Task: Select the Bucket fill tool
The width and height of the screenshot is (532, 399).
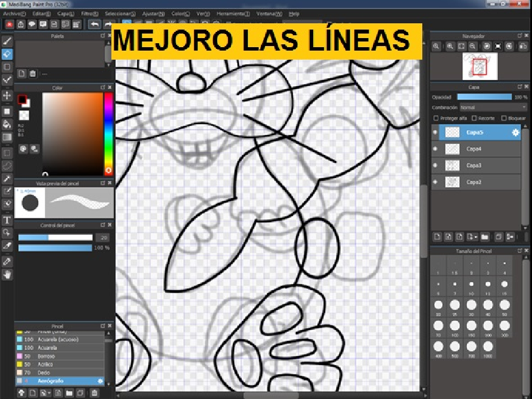Action: [x=7, y=124]
